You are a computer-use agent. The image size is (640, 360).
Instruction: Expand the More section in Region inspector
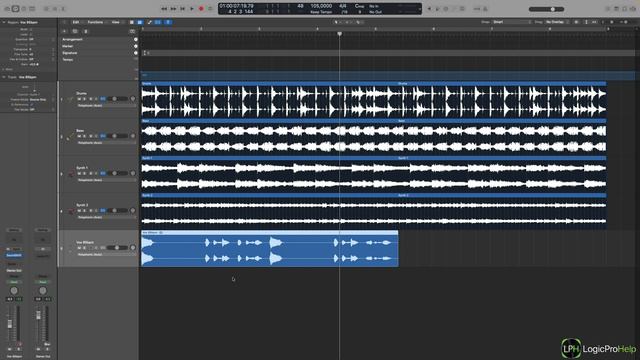coord(4,69)
